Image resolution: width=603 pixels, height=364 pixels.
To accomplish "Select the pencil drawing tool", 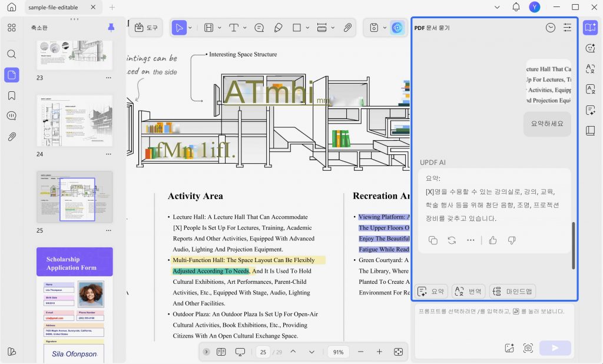I will tap(278, 28).
